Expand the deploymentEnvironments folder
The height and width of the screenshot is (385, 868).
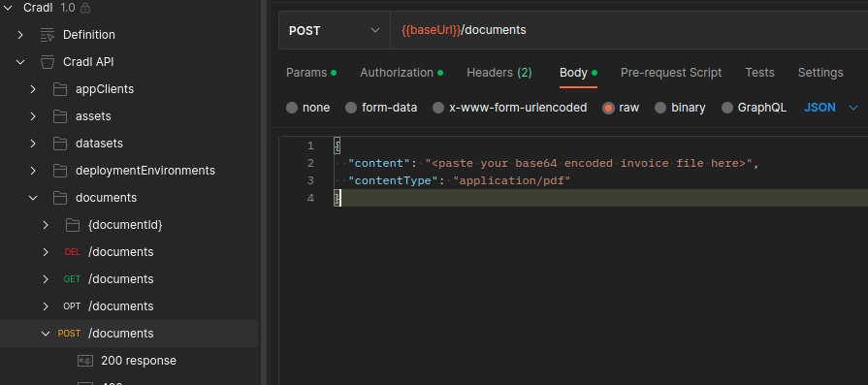33,171
